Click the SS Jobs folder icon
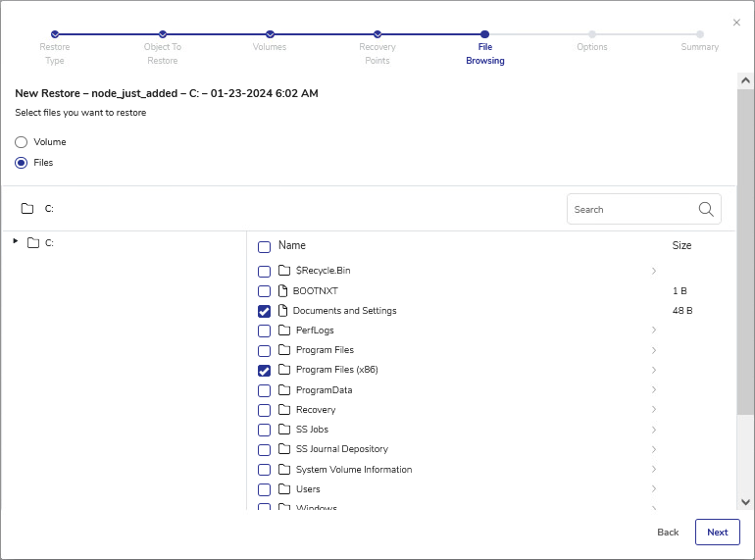Image resolution: width=755 pixels, height=560 pixels. click(x=284, y=430)
